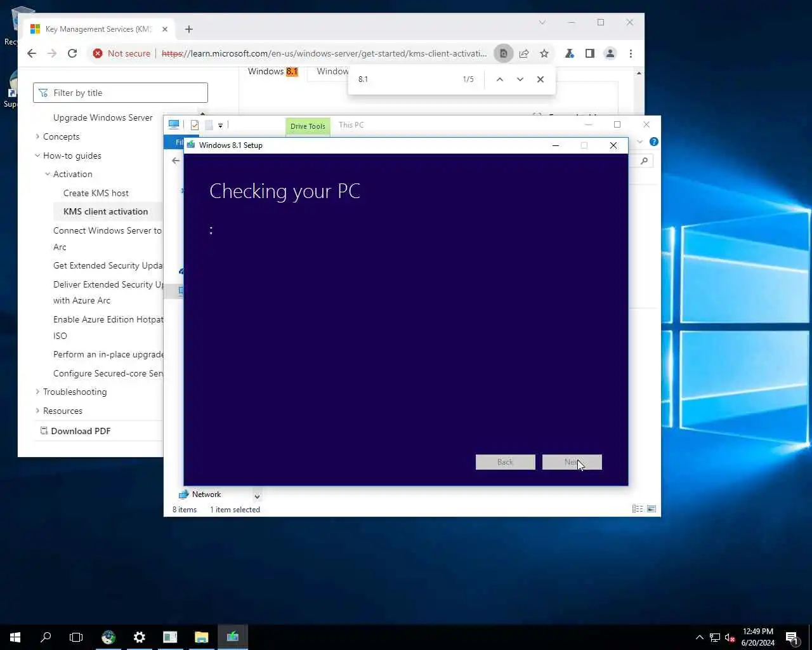Show hidden system tray icons
This screenshot has height=650, width=812.
coord(699,637)
